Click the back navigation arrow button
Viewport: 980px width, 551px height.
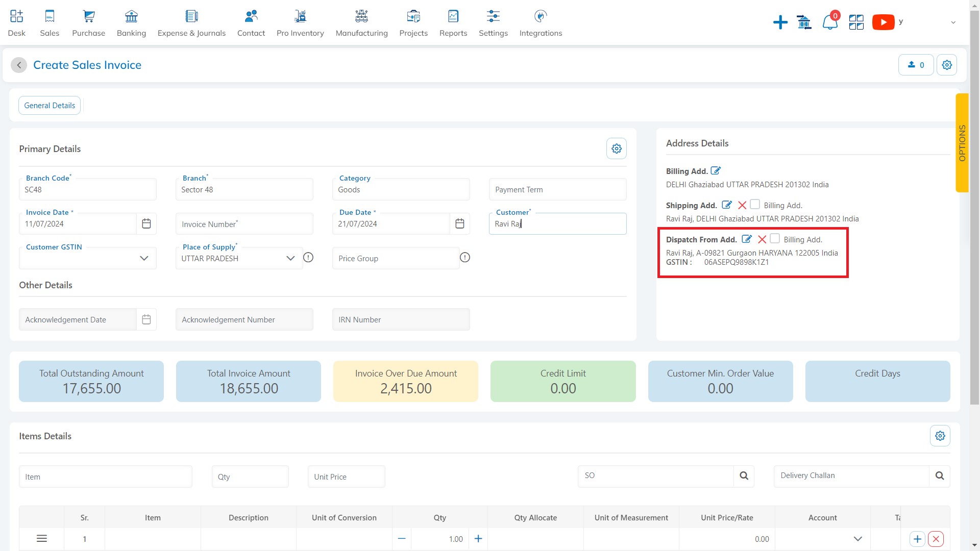pos(19,65)
